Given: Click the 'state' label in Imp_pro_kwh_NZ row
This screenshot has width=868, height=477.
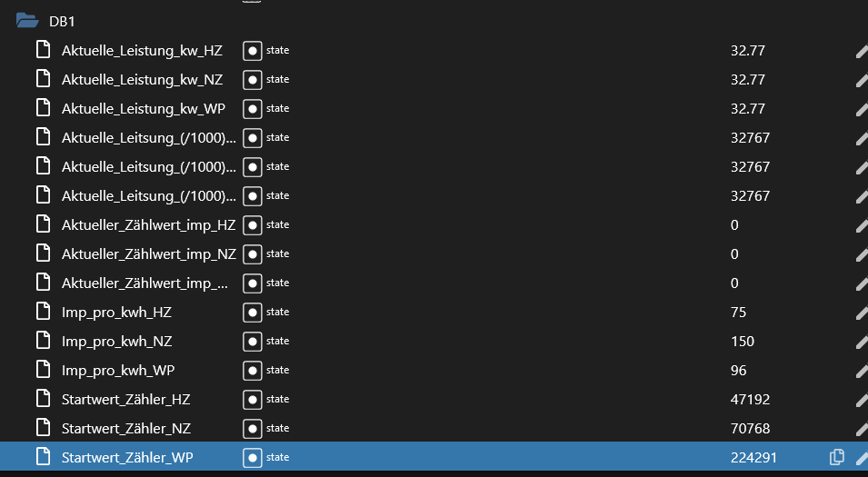Looking at the screenshot, I should click(x=277, y=341).
